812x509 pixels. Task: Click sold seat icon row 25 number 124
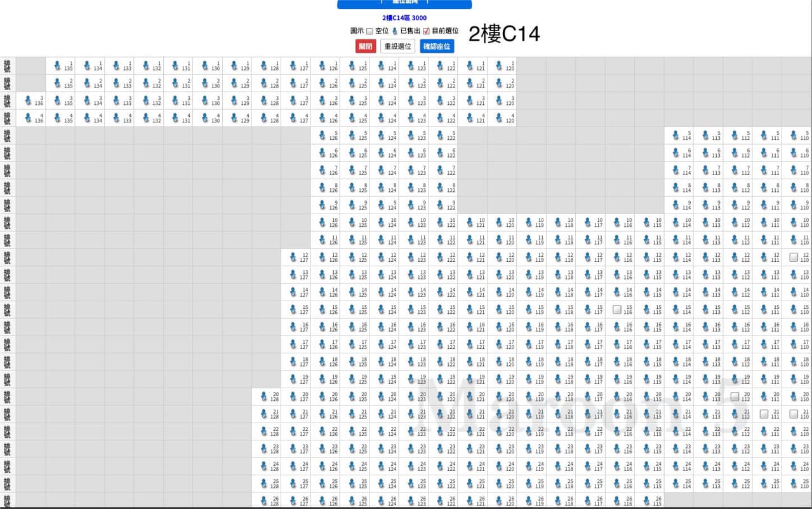tap(382, 484)
